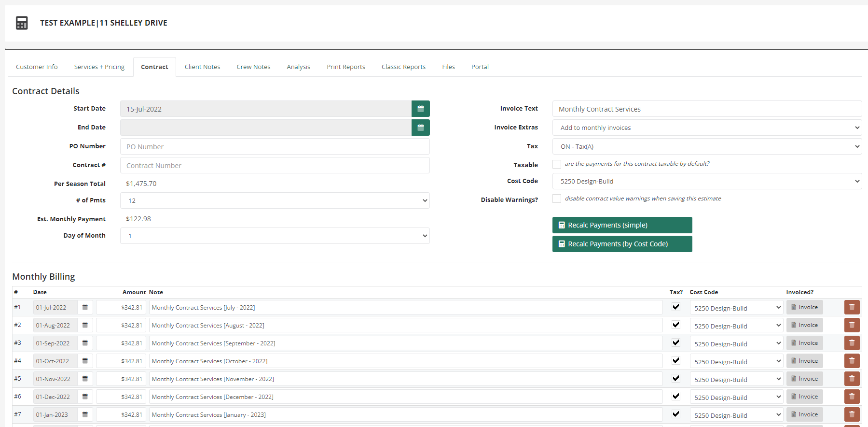868x427 pixels.
Task: Invoice the November 2022 payment
Action: click(804, 379)
